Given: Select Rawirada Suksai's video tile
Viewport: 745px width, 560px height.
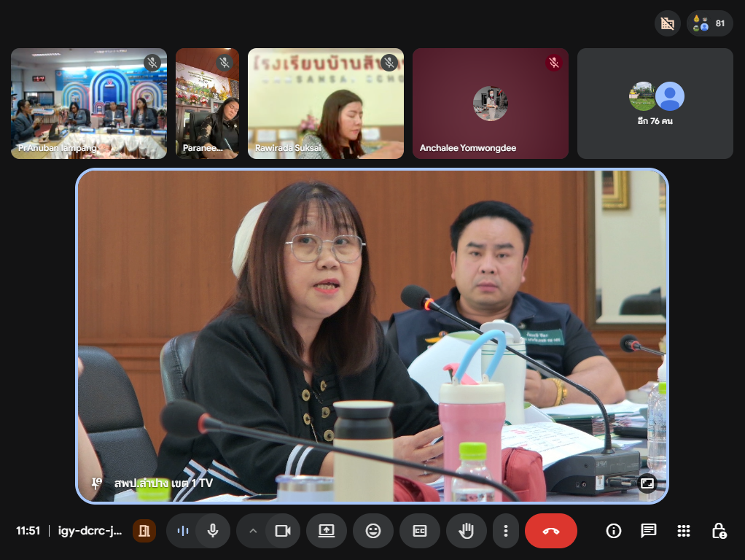Looking at the screenshot, I should [x=325, y=104].
